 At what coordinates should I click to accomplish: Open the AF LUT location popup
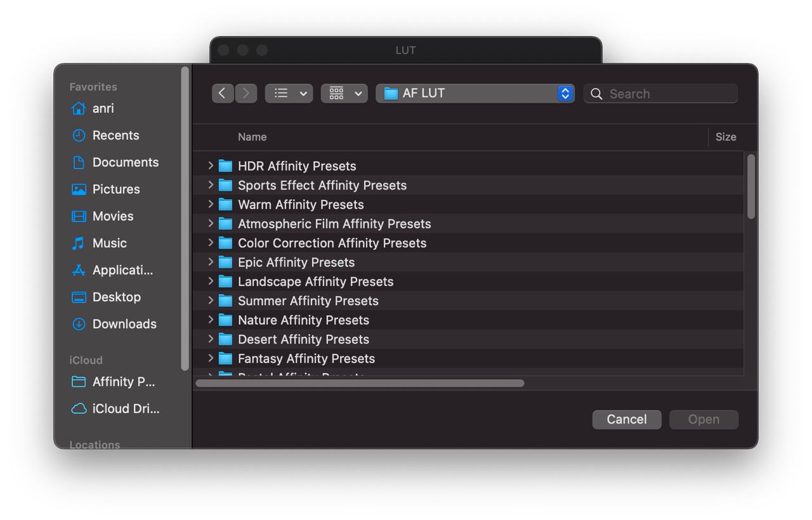(x=475, y=93)
